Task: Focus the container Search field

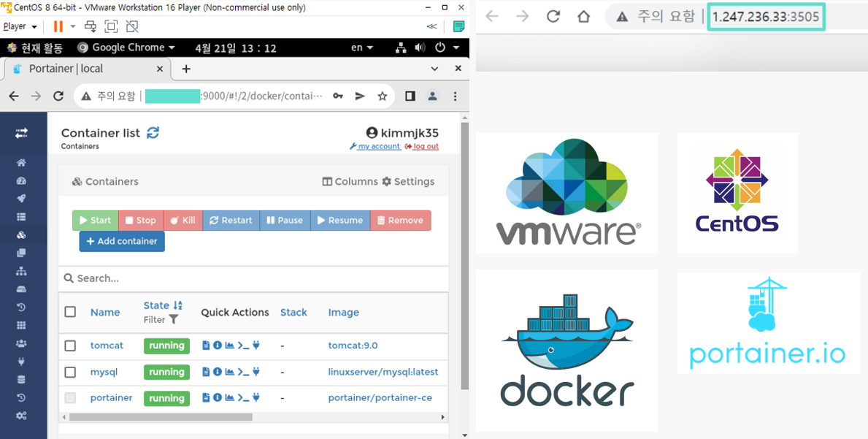Action: (253, 278)
